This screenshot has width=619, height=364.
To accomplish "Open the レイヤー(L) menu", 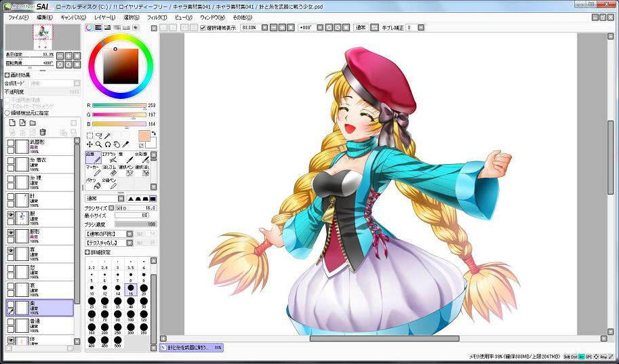I will (x=104, y=17).
